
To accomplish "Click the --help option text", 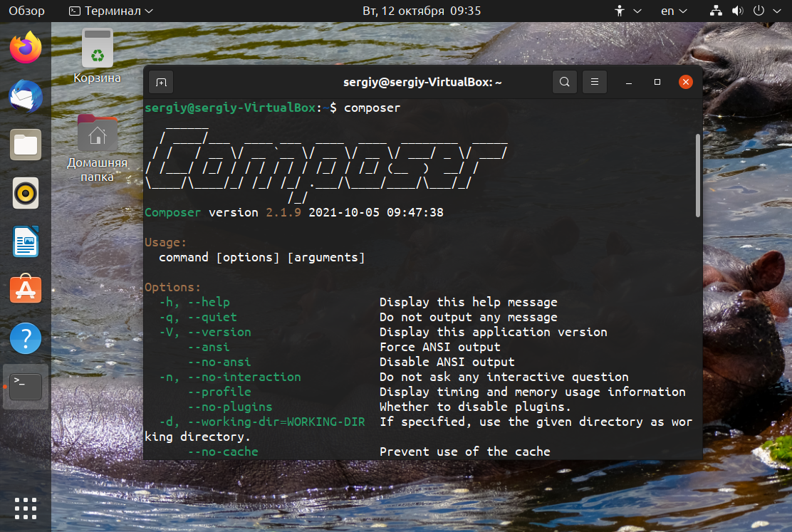I will click(209, 302).
